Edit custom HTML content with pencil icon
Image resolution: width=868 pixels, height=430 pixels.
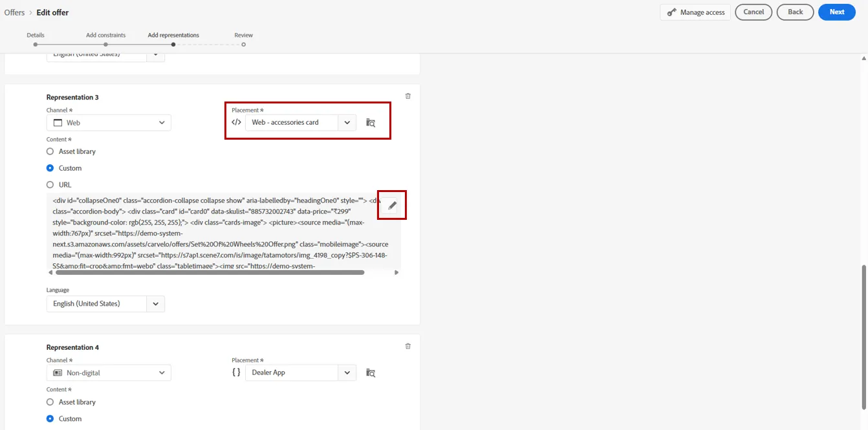coord(392,206)
